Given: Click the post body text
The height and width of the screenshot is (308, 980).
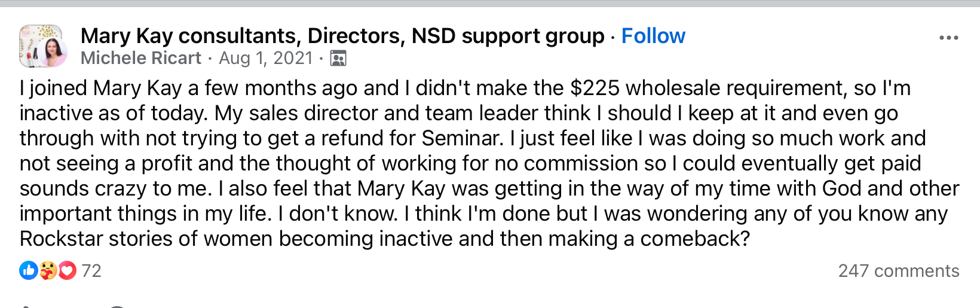Looking at the screenshot, I should (489, 163).
